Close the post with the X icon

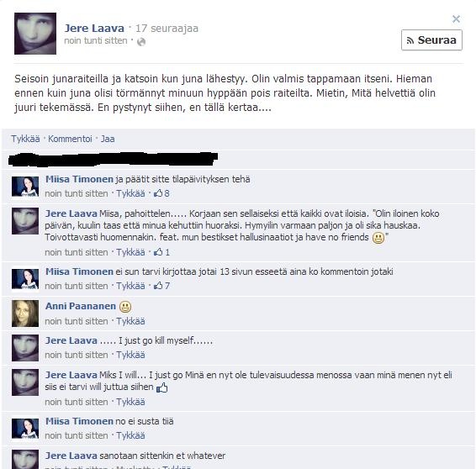coord(456,18)
